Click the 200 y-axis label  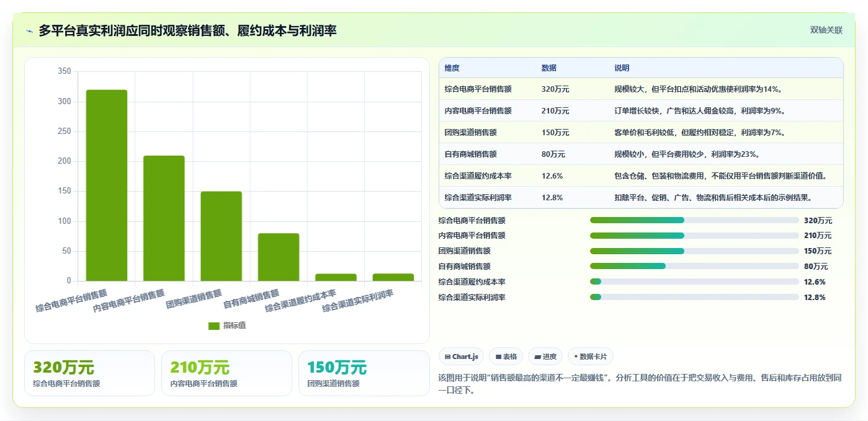point(65,161)
